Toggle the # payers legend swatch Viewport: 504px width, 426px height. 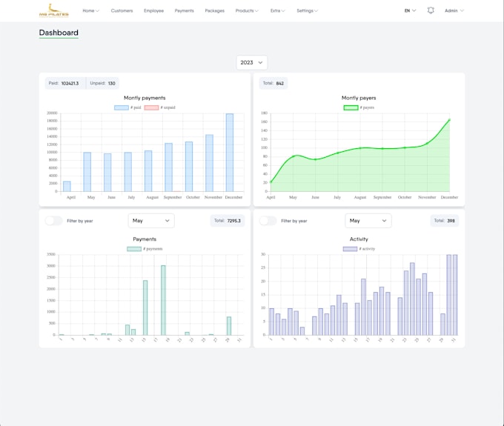pos(351,107)
